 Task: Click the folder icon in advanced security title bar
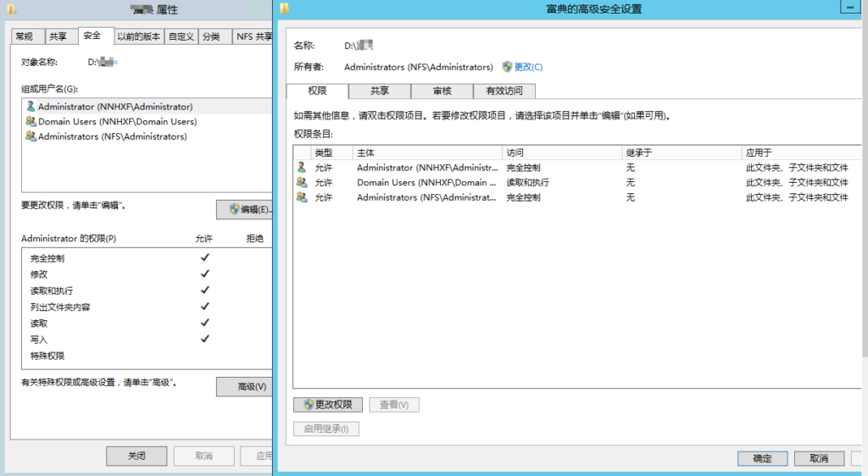click(285, 8)
